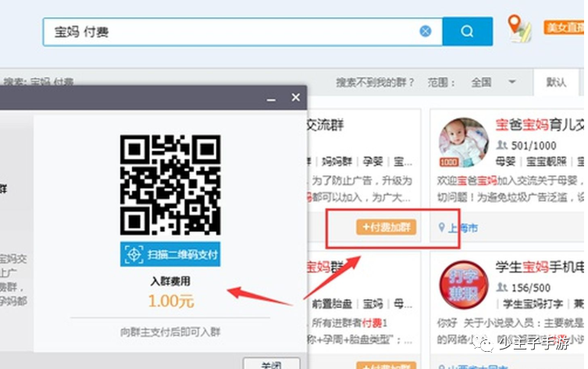This screenshot has height=369, width=588.
Task: Click the 1000 badge under baby avatar
Action: 448,162
